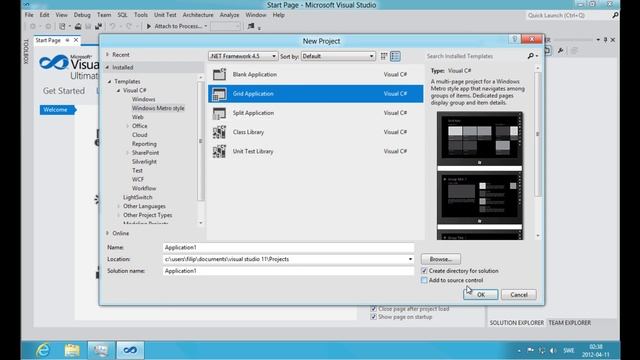Screen dimensions: 640x360
Task: Select the Cloud tree item
Action: tap(140, 135)
